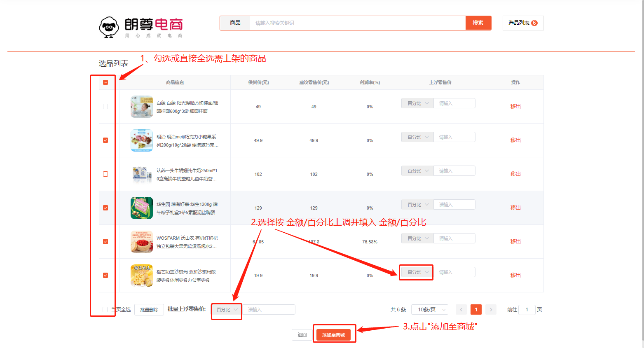
Task: Open the 认养一头牛 milk product image
Action: 141,174
